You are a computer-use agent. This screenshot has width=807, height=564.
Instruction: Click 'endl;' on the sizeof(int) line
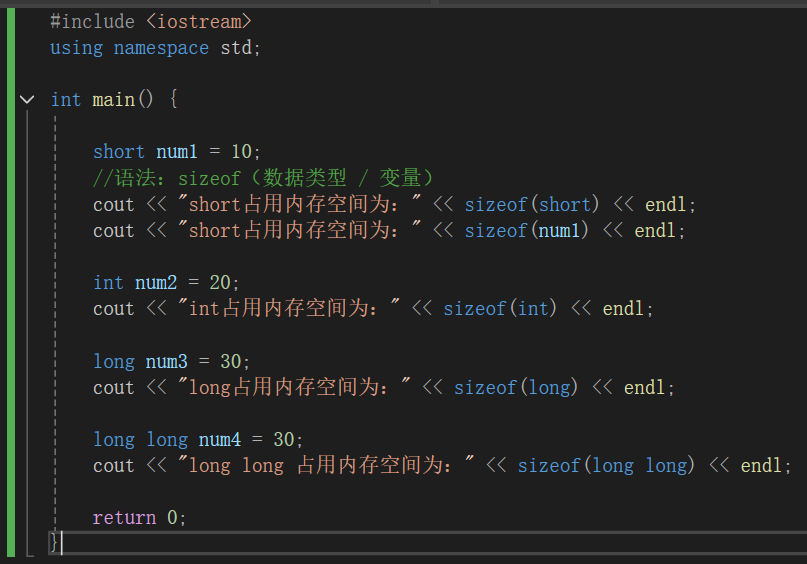628,309
